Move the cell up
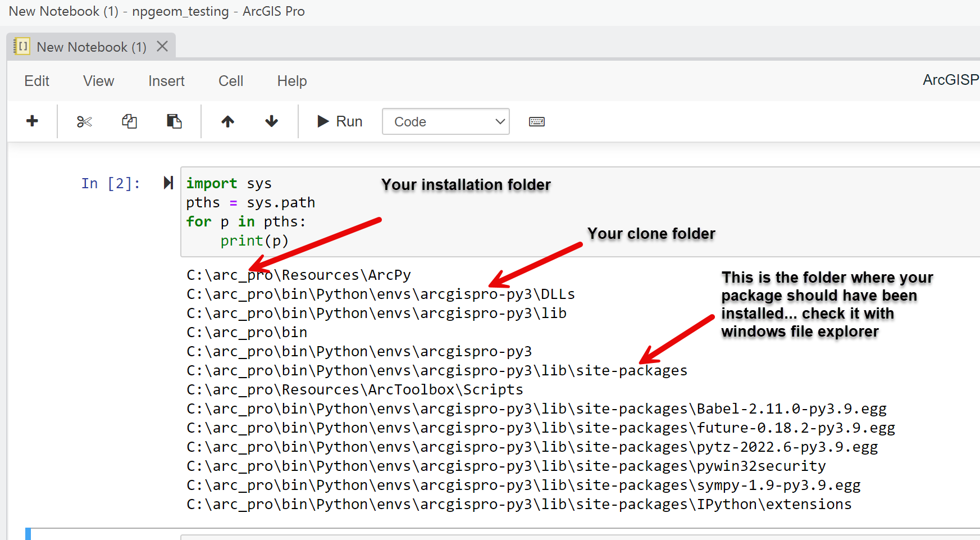This screenshot has width=980, height=540. click(x=227, y=121)
